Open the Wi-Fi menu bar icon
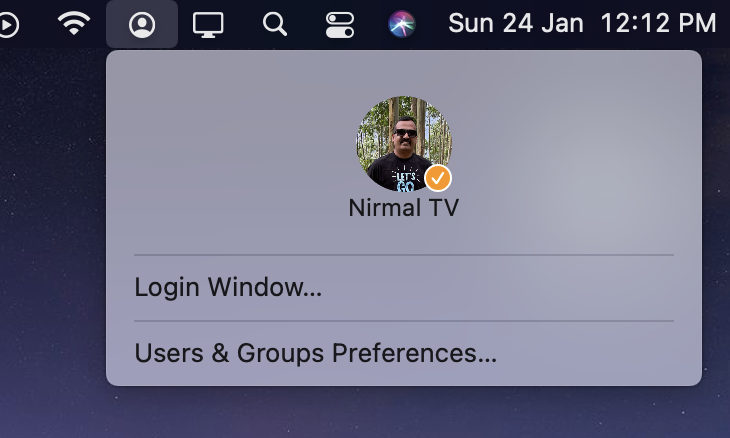 [x=74, y=23]
